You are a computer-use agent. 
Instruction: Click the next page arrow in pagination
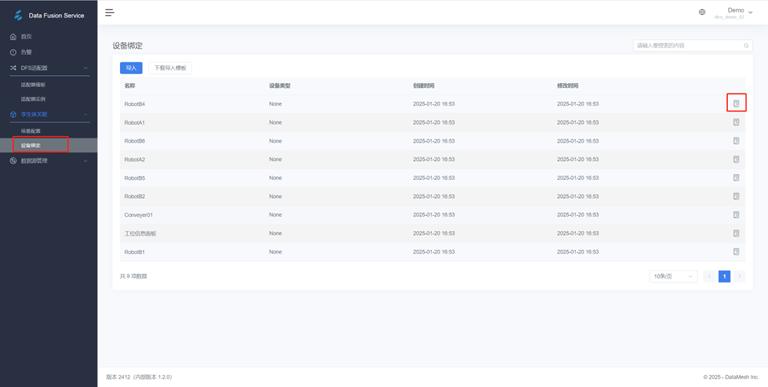(x=740, y=276)
